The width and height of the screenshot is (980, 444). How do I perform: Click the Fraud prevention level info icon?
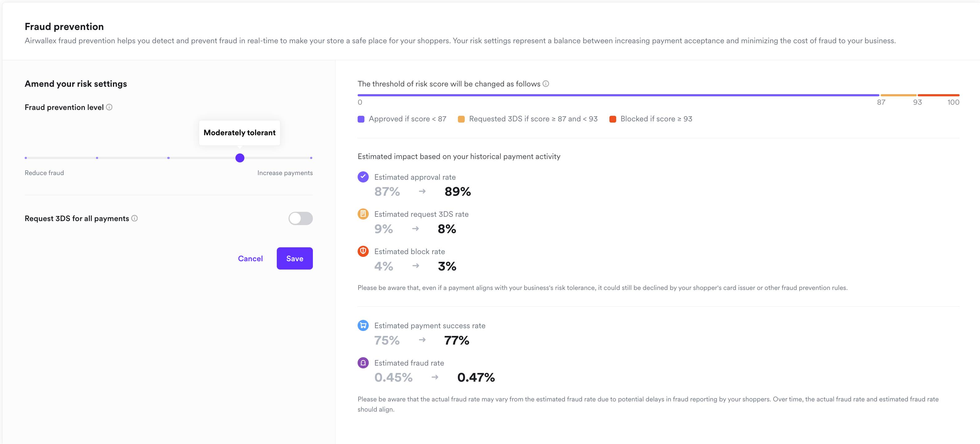pyautogui.click(x=109, y=107)
